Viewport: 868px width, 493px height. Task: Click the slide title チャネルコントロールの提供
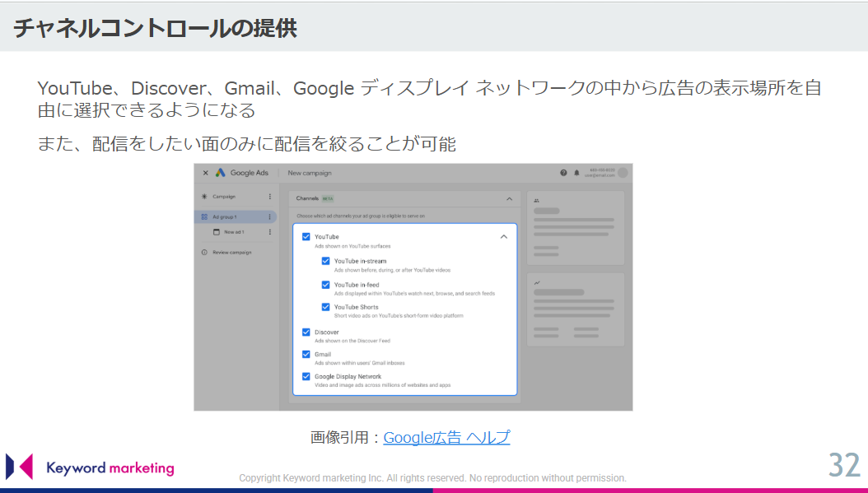[x=156, y=28]
